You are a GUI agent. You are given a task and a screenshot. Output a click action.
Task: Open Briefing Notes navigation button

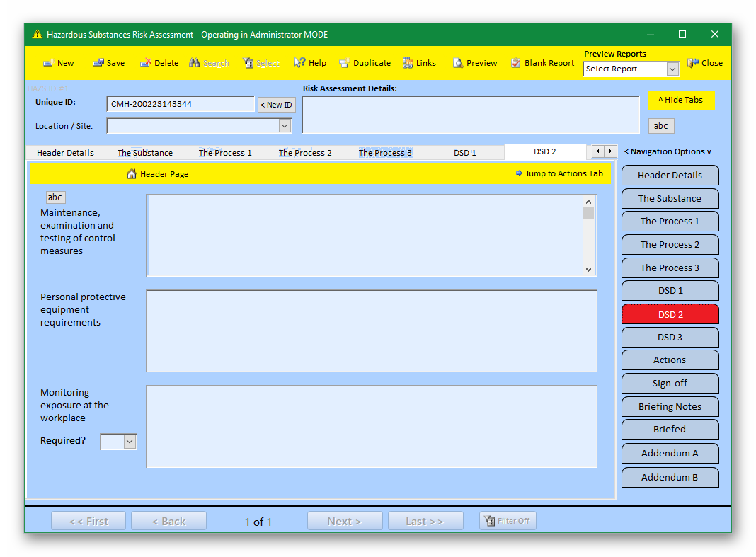point(670,406)
